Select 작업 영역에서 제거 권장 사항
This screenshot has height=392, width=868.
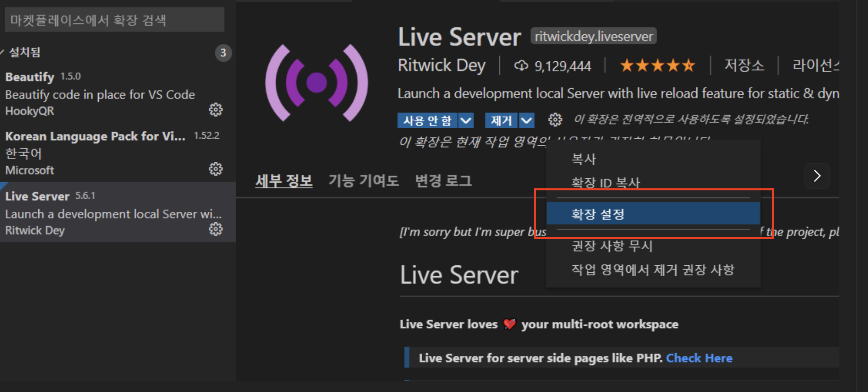(653, 270)
